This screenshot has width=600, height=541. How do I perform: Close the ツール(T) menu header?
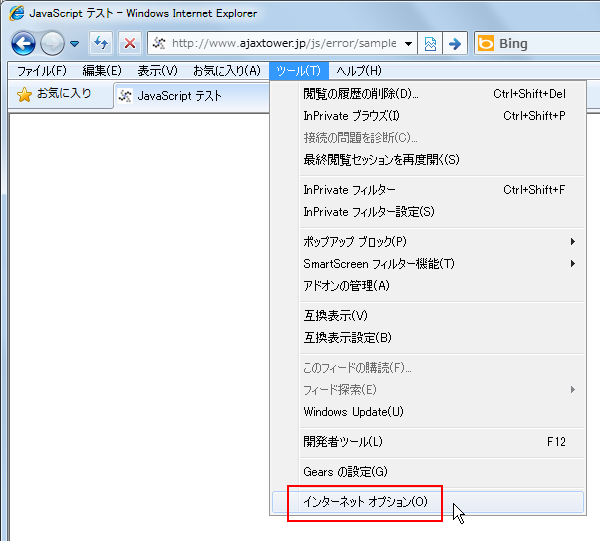coord(298,71)
